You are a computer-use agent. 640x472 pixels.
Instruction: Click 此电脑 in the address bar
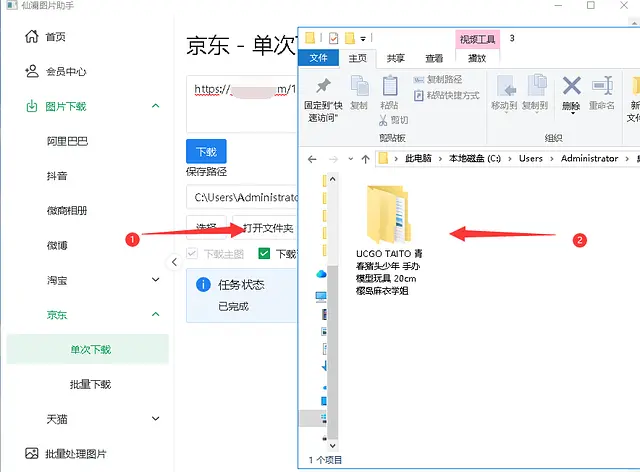(x=418, y=158)
